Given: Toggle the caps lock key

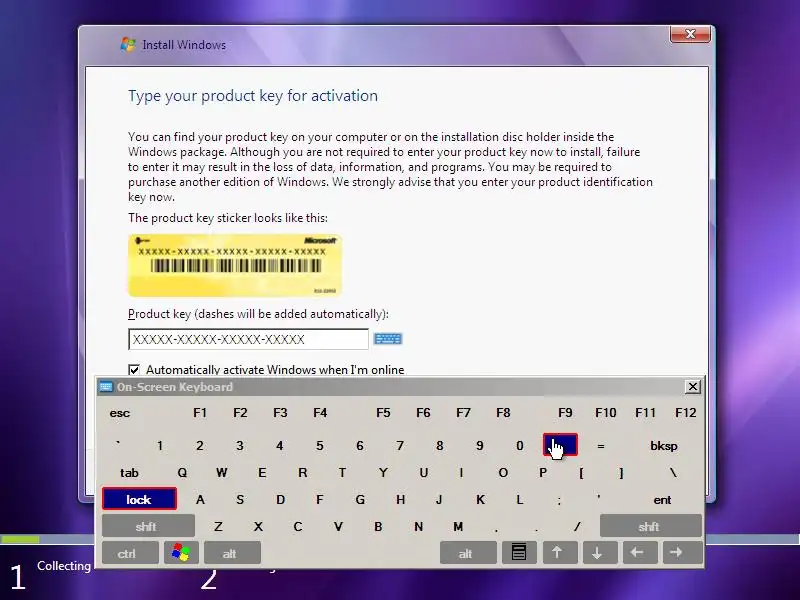Looking at the screenshot, I should click(139, 499).
